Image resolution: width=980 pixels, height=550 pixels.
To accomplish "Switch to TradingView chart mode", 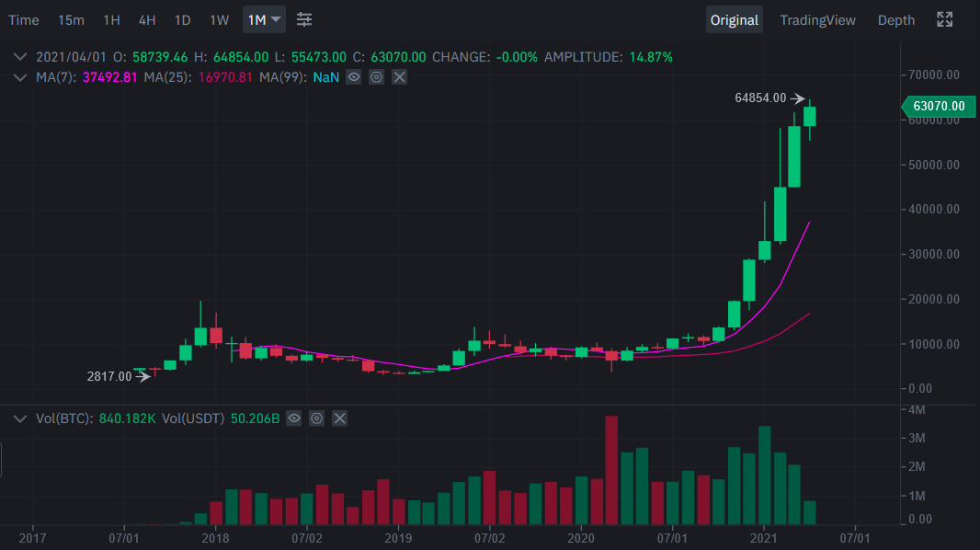I will (817, 20).
